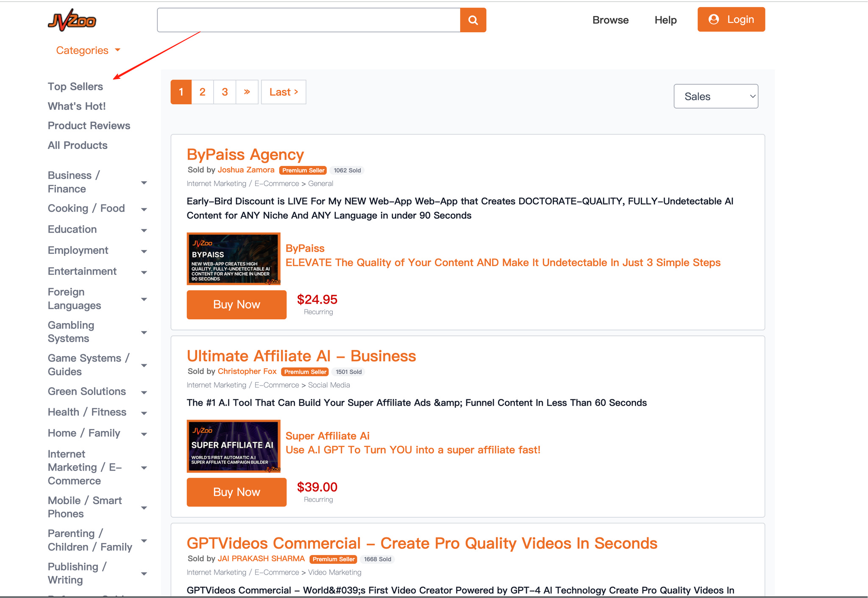Open the Help menu item
This screenshot has height=598, width=868.
click(x=665, y=20)
